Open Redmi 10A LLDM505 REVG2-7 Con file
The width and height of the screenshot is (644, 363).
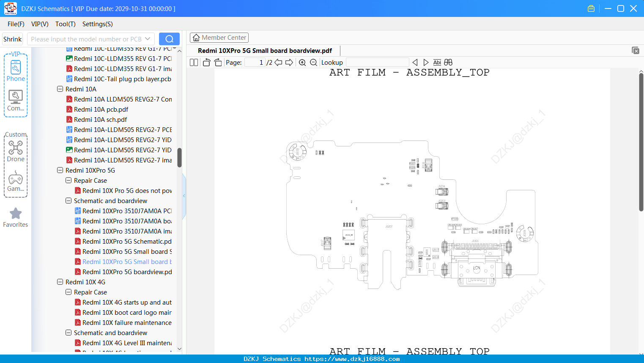(x=123, y=99)
